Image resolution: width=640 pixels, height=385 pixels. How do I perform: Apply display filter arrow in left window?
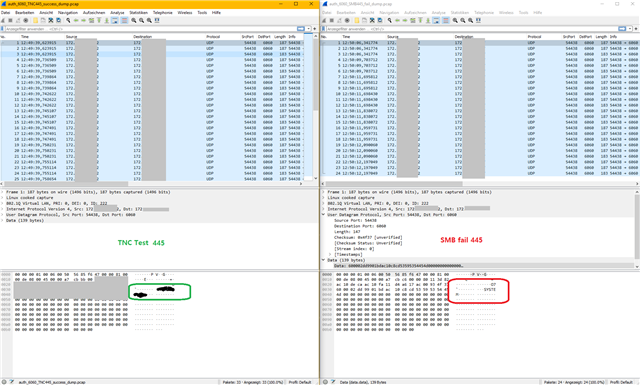(301, 29)
